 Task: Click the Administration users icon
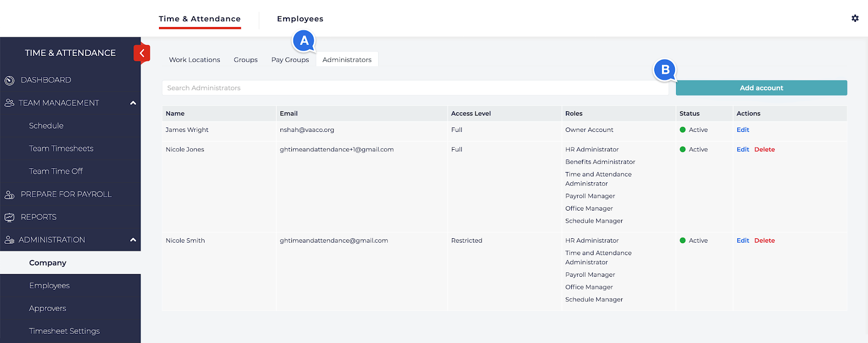(9, 240)
